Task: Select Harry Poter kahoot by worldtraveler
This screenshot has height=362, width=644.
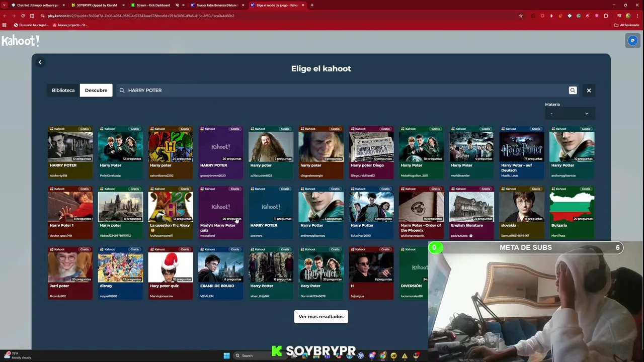Action: [x=471, y=153]
